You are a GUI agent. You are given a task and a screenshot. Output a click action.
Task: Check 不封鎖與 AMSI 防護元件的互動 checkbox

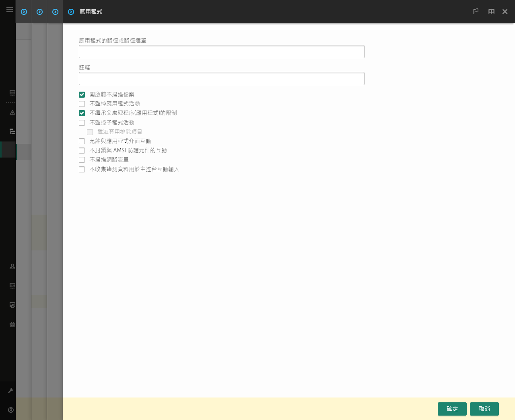(82, 151)
